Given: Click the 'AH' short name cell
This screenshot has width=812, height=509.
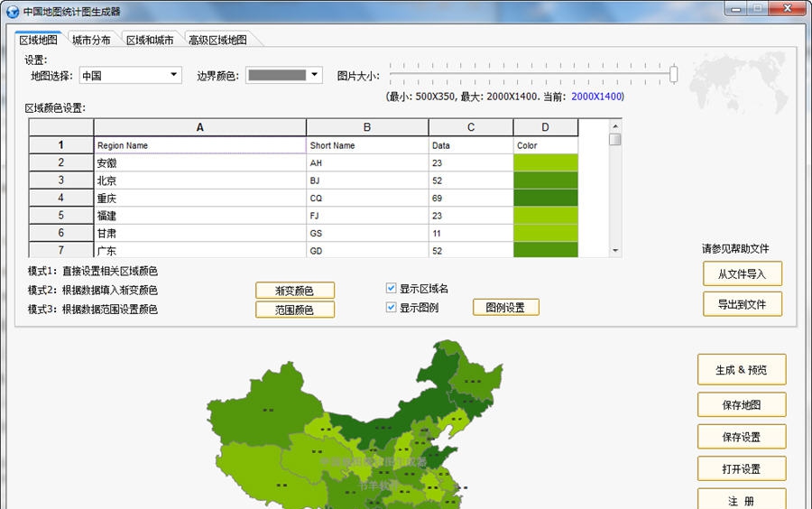Looking at the screenshot, I should pos(367,162).
